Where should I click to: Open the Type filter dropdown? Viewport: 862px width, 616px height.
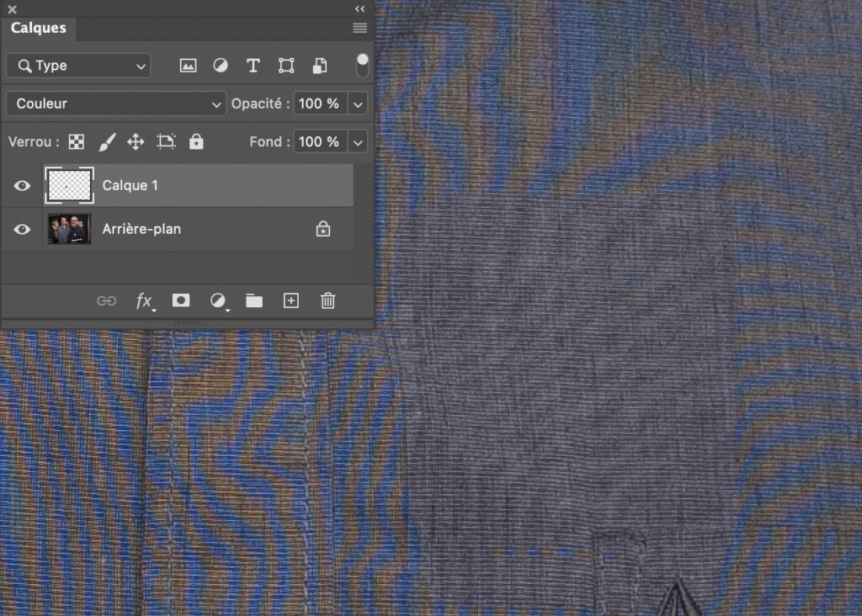tap(78, 66)
